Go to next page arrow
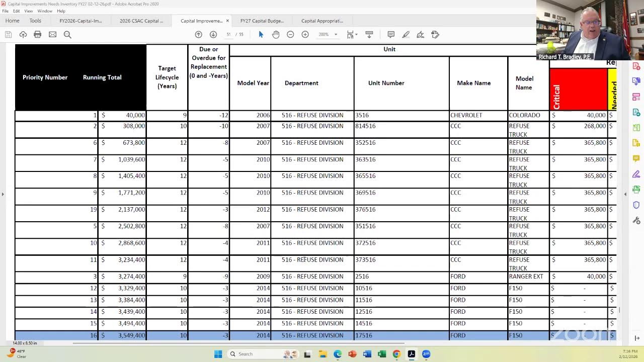This screenshot has width=644, height=362. tap(213, 35)
